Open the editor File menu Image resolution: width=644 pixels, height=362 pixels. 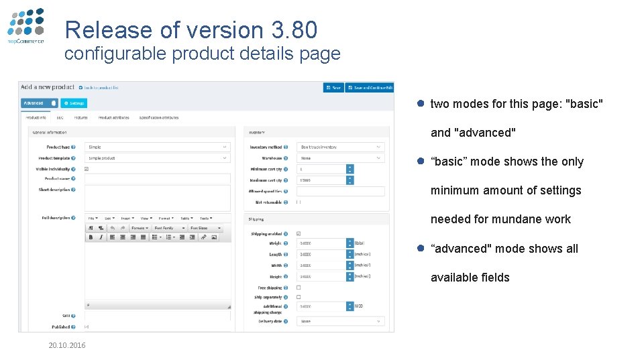[x=93, y=219]
